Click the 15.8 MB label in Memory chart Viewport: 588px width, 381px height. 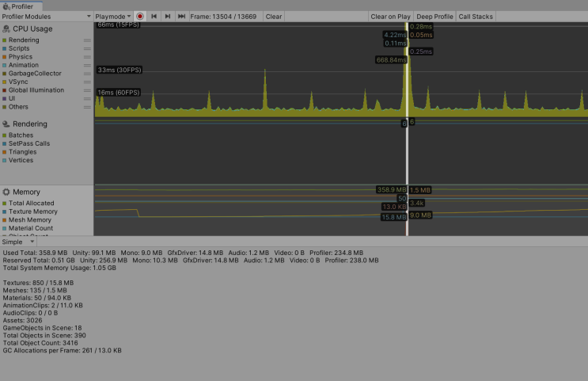point(393,217)
